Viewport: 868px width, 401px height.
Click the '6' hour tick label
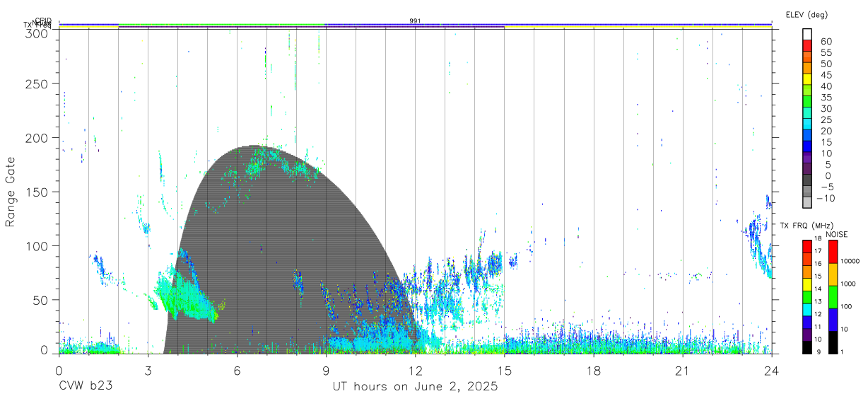[x=237, y=370]
